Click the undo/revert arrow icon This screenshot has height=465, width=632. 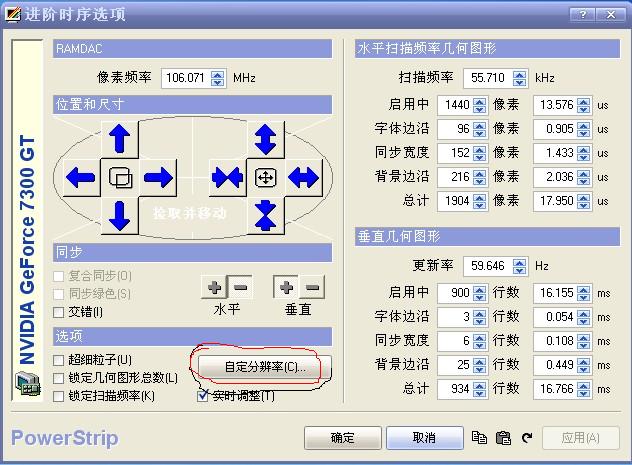[x=527, y=438]
